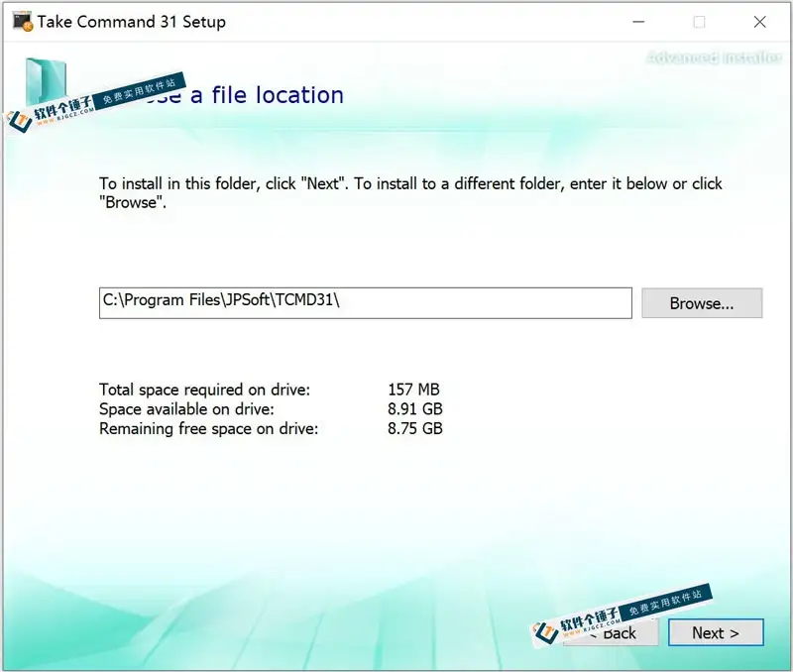Click the "Take Command 31 Setup" title text
This screenshot has height=672, width=793.
[132, 22]
